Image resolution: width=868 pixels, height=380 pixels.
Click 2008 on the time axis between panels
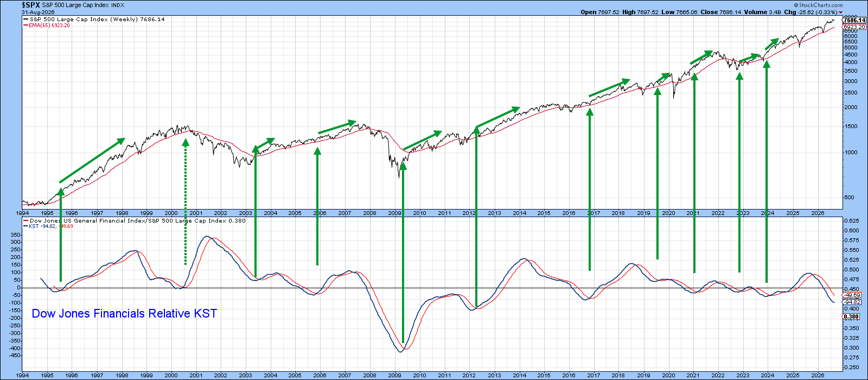coord(369,213)
